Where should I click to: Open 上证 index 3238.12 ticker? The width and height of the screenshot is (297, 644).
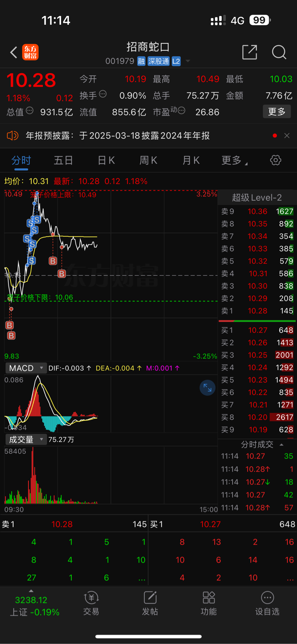[34, 606]
